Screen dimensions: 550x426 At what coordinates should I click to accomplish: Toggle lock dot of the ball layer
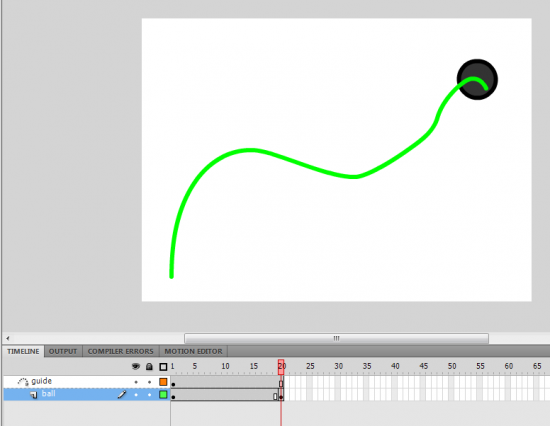pyautogui.click(x=149, y=395)
